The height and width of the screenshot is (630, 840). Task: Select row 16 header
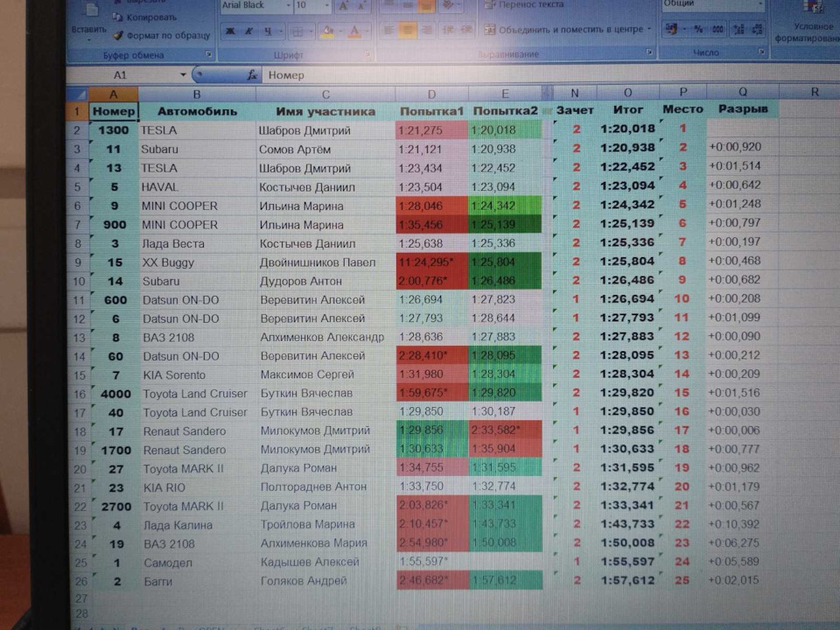[x=80, y=394]
